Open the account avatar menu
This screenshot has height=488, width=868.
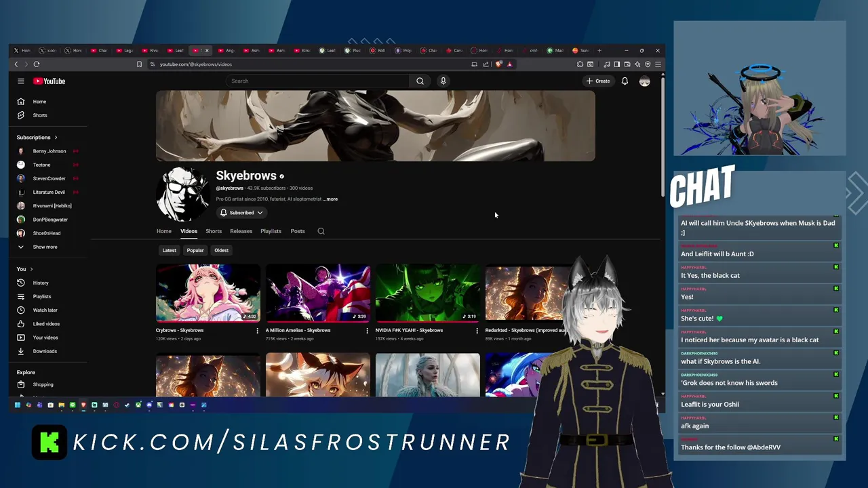pos(644,81)
